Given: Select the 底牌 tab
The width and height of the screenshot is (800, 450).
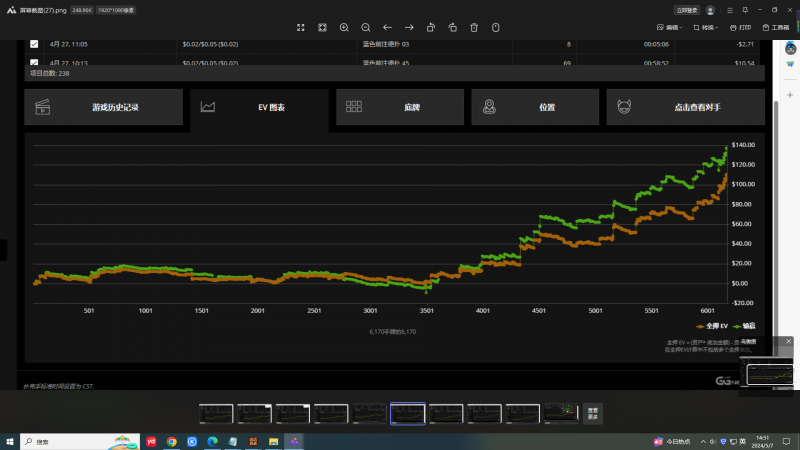Looking at the screenshot, I should 400,106.
